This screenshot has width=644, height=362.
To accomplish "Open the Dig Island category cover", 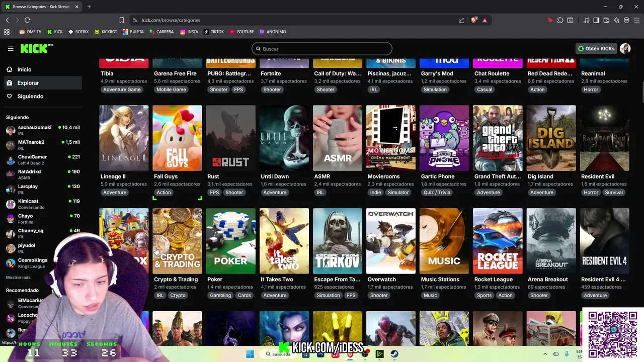I will click(551, 138).
